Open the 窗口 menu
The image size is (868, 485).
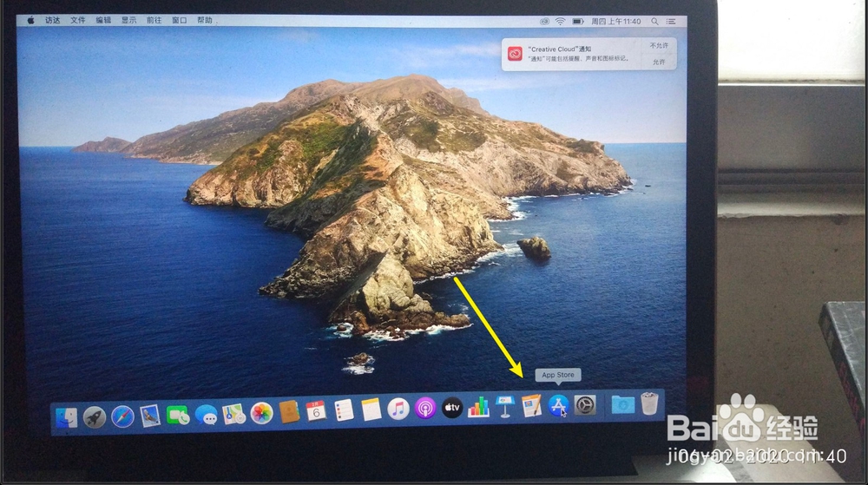click(x=180, y=20)
